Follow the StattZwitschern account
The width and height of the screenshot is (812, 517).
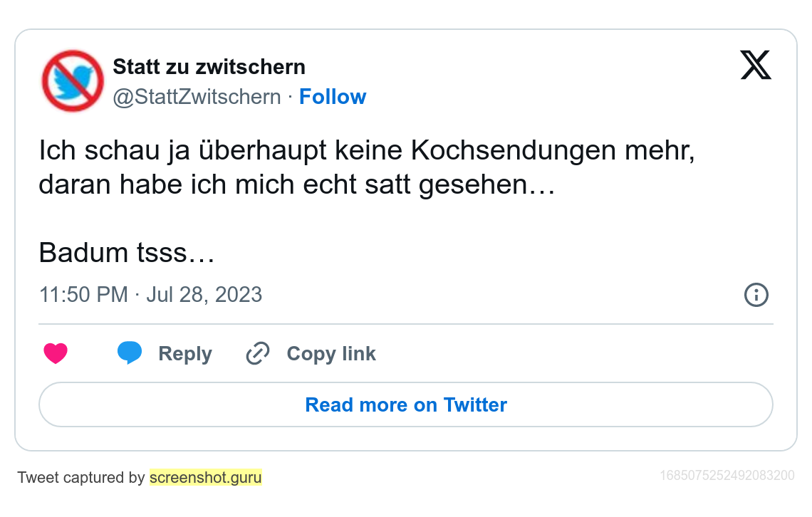pos(332,97)
